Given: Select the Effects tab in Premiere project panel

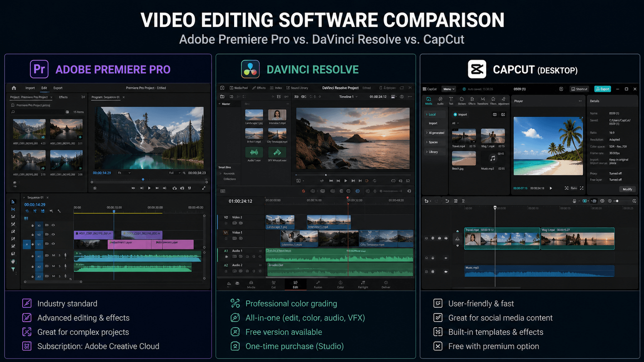Looking at the screenshot, I should pyautogui.click(x=63, y=97).
